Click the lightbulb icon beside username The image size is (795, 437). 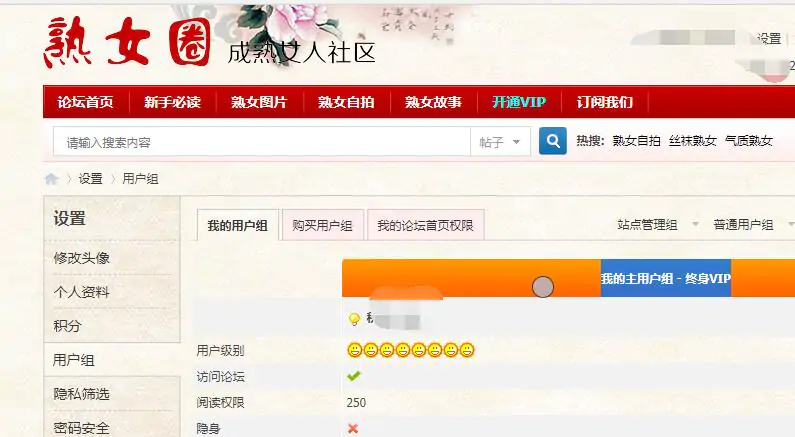point(354,318)
